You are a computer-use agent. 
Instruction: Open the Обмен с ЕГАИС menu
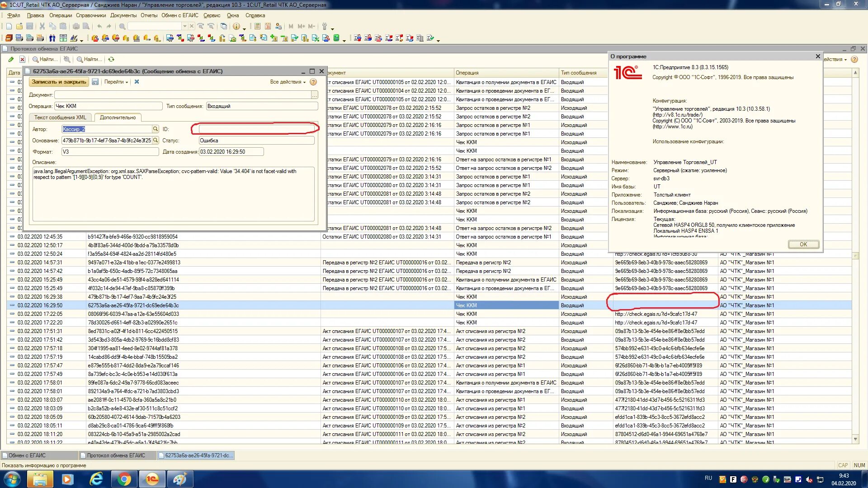(x=179, y=15)
